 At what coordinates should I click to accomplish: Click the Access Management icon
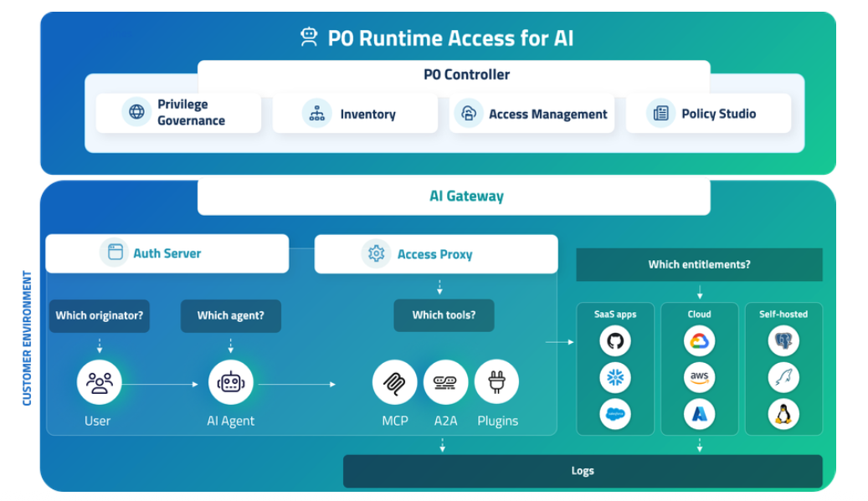(469, 113)
